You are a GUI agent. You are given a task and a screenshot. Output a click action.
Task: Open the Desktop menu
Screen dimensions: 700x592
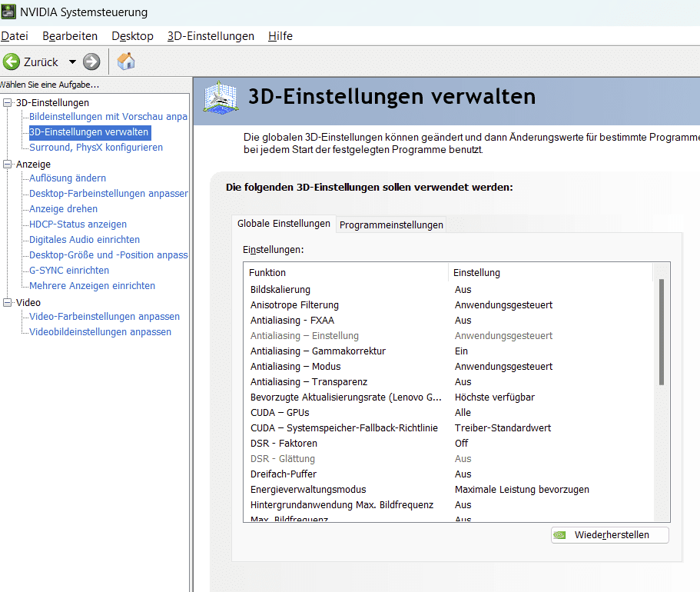[133, 36]
